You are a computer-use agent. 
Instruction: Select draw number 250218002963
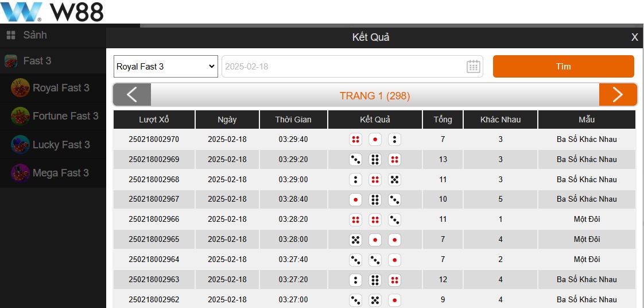(154, 280)
